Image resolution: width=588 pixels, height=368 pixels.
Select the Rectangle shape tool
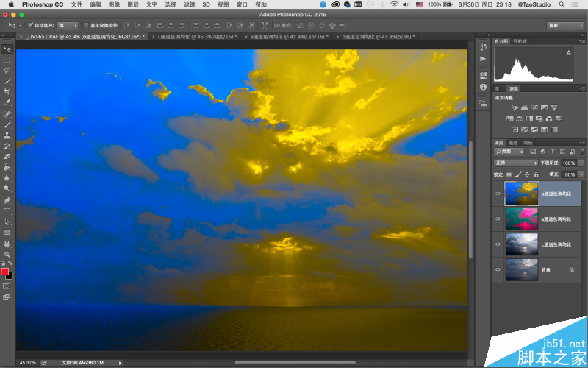[7, 232]
